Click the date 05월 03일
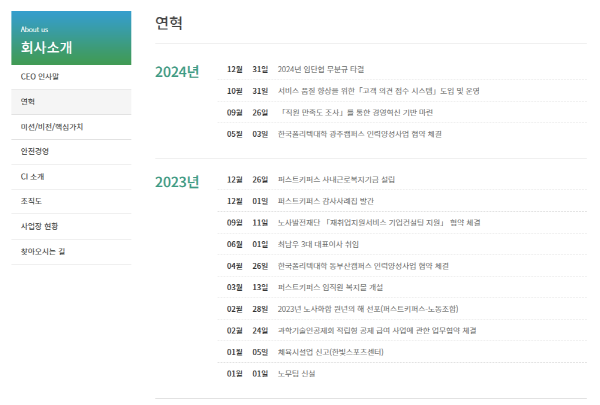The image size is (600, 405). [247, 134]
